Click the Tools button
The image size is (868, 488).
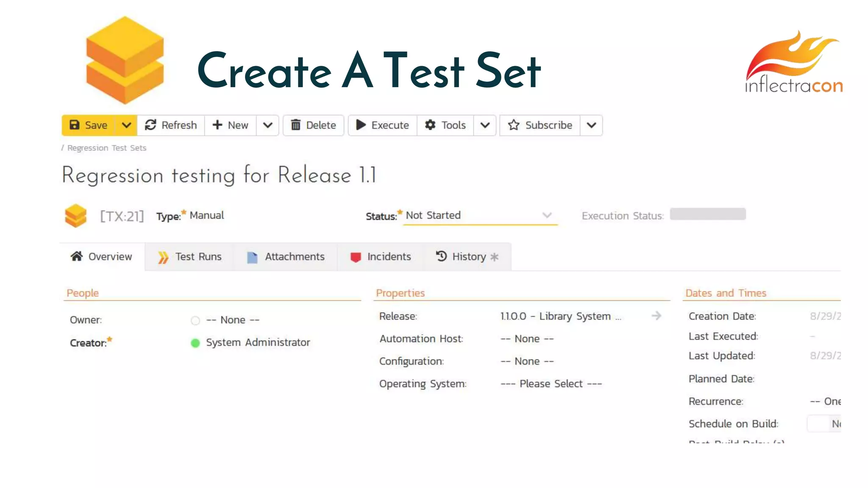pos(445,125)
